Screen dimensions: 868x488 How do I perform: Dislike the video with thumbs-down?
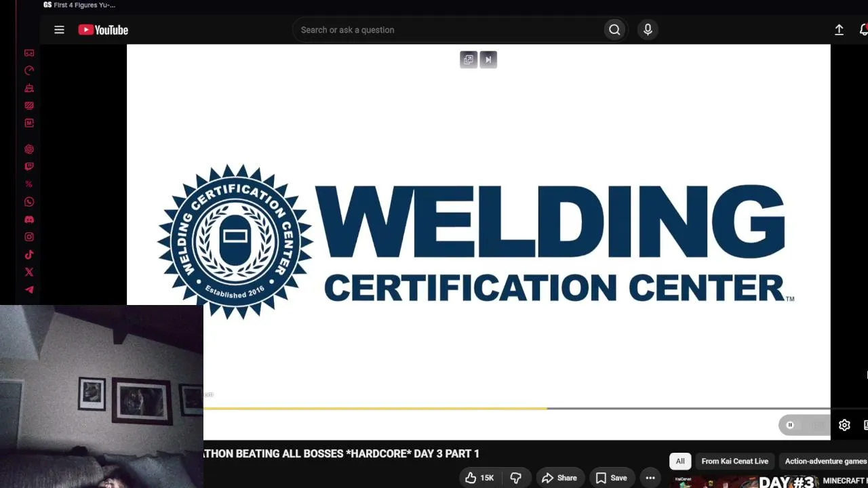pos(516,478)
